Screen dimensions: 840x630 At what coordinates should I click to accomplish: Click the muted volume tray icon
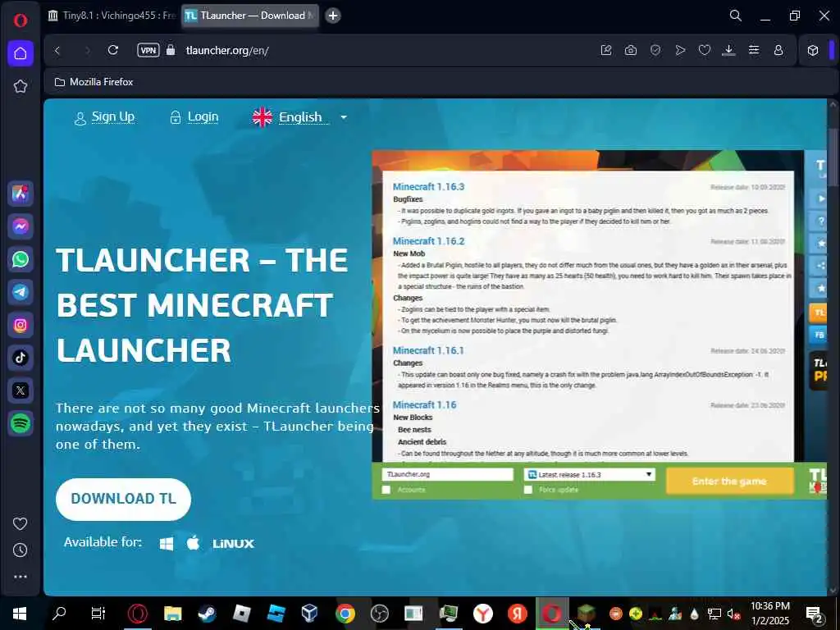pos(733,614)
